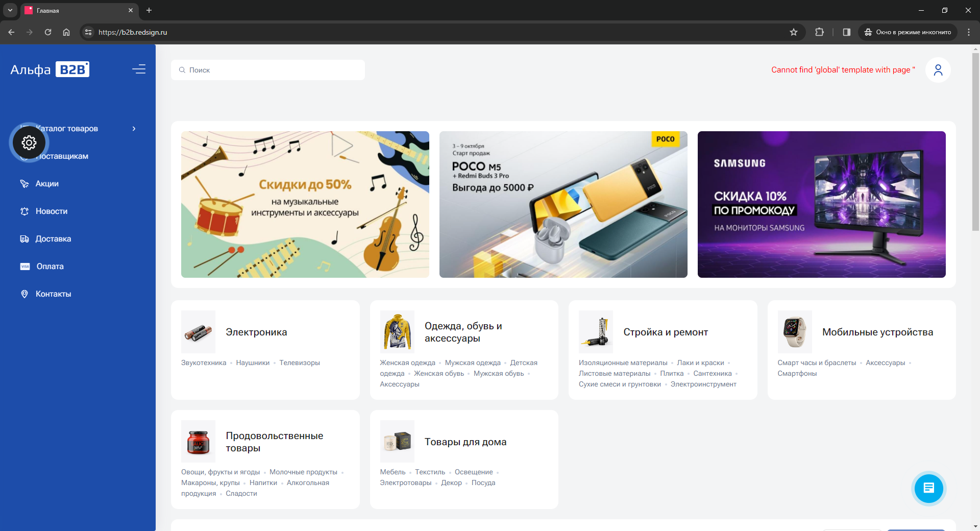Image resolution: width=980 pixels, height=531 pixels.
Task: Open Телевизоры subcategory link
Action: pyautogui.click(x=300, y=363)
